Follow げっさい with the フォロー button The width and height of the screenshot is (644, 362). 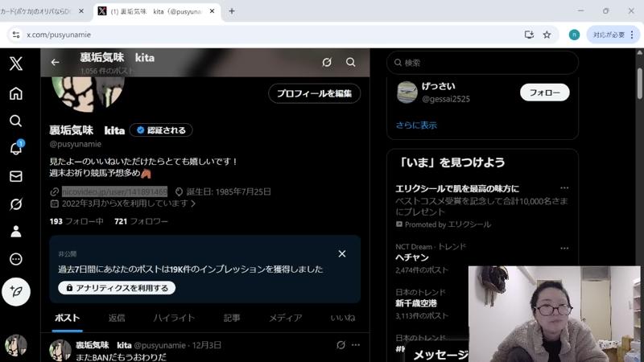(x=545, y=93)
